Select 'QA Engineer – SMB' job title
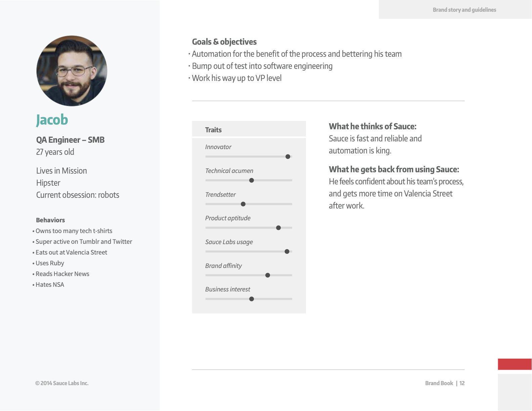Image resolution: width=532 pixels, height=411 pixels. pyautogui.click(x=70, y=140)
